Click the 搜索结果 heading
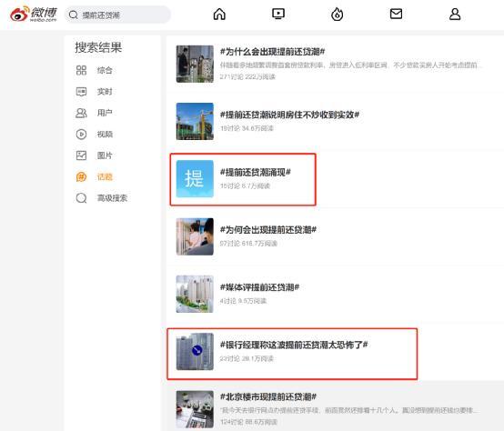Viewport: 504px width, 431px height. coord(98,47)
